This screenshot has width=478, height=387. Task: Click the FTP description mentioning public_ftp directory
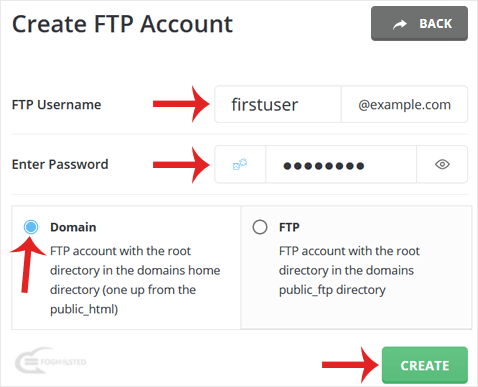pos(349,270)
